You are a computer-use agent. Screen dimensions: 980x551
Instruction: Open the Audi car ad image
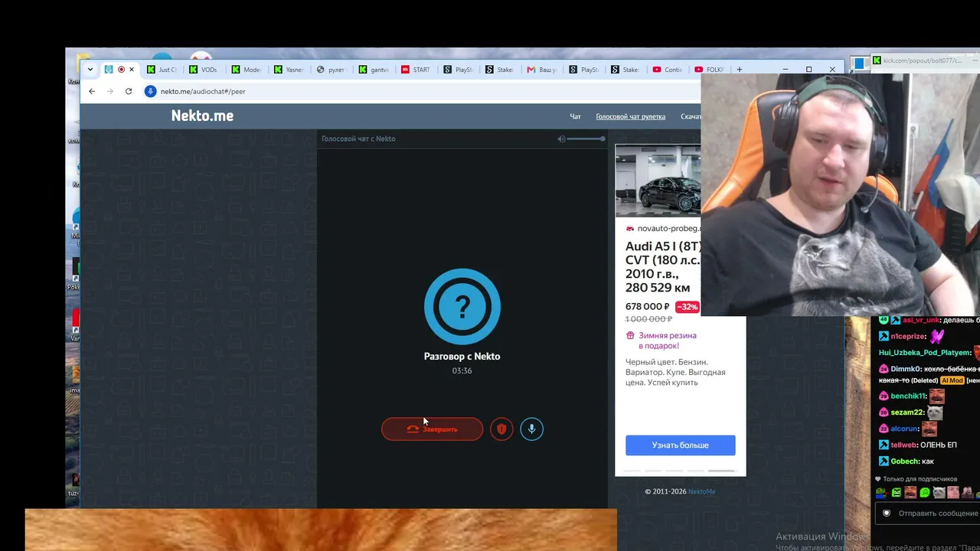658,181
